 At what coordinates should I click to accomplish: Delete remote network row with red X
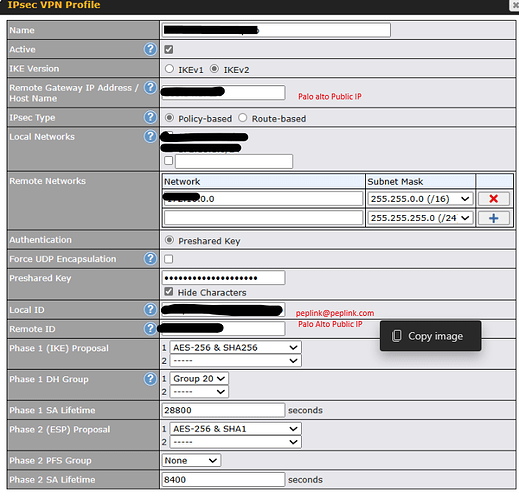coord(494,199)
